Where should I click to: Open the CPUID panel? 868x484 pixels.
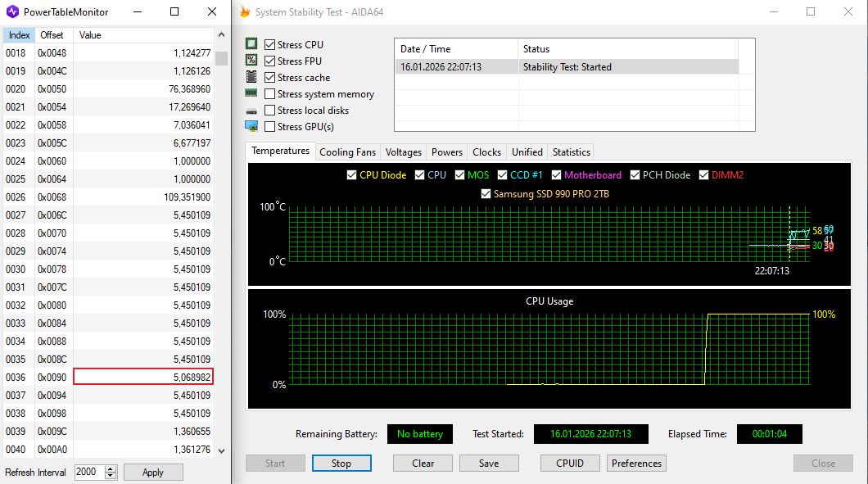[x=570, y=464]
